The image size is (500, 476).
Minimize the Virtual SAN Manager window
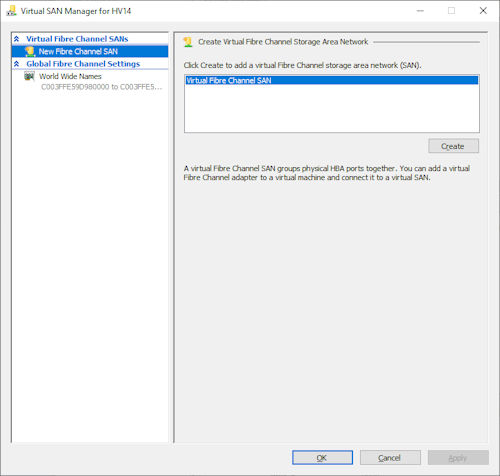click(420, 11)
